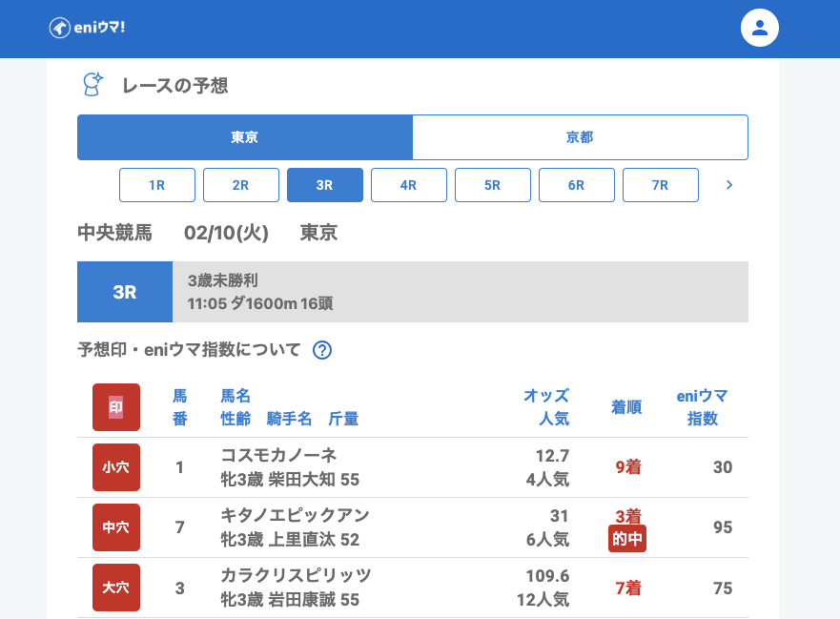The width and height of the screenshot is (840, 619).
Task: Go to the 5R race
Action: (x=493, y=185)
